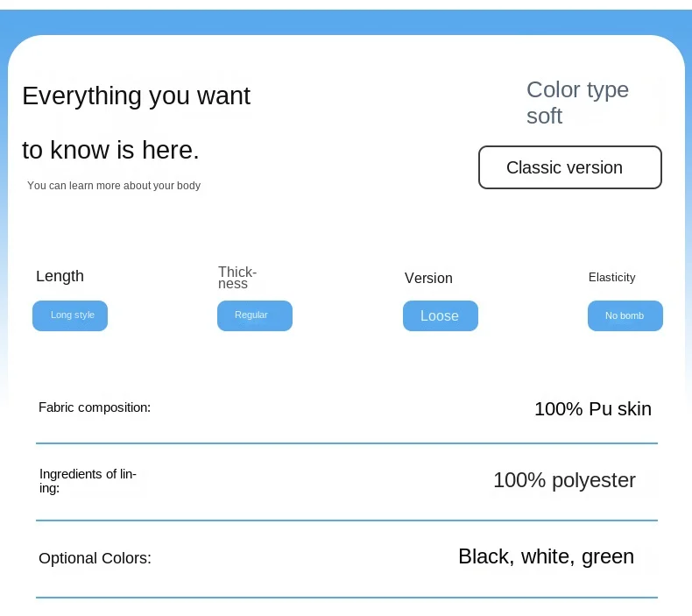The height and width of the screenshot is (616, 692).
Task: Click the Elasticity label
Action: tap(611, 277)
